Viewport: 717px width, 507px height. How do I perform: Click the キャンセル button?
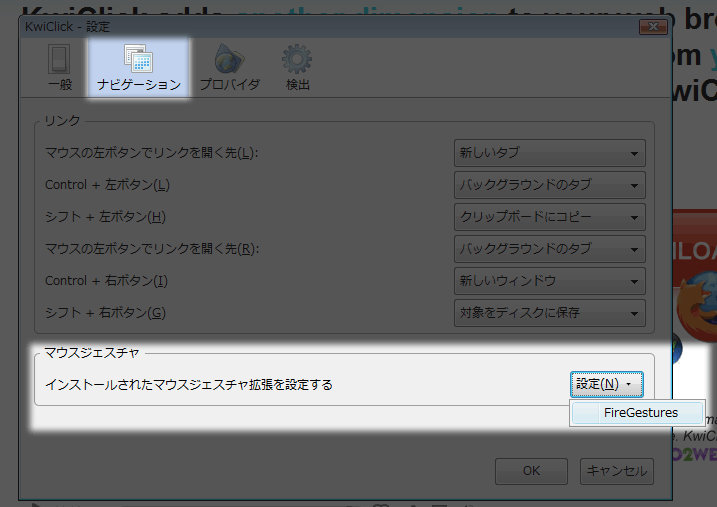[x=617, y=471]
